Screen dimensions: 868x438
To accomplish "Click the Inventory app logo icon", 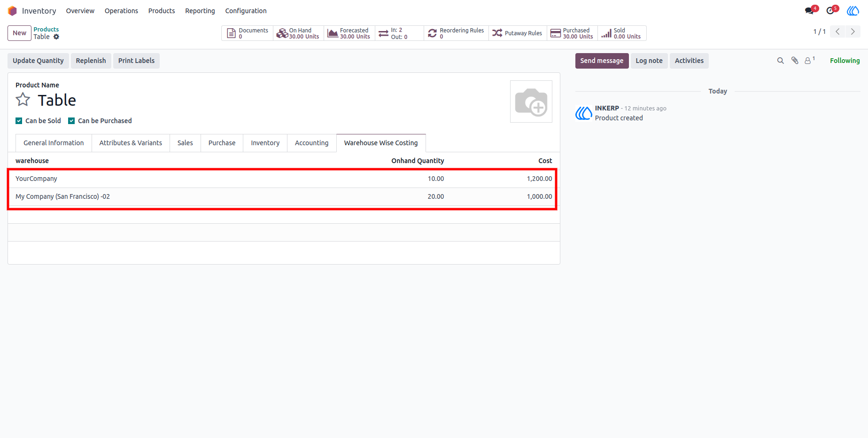I will [x=12, y=11].
